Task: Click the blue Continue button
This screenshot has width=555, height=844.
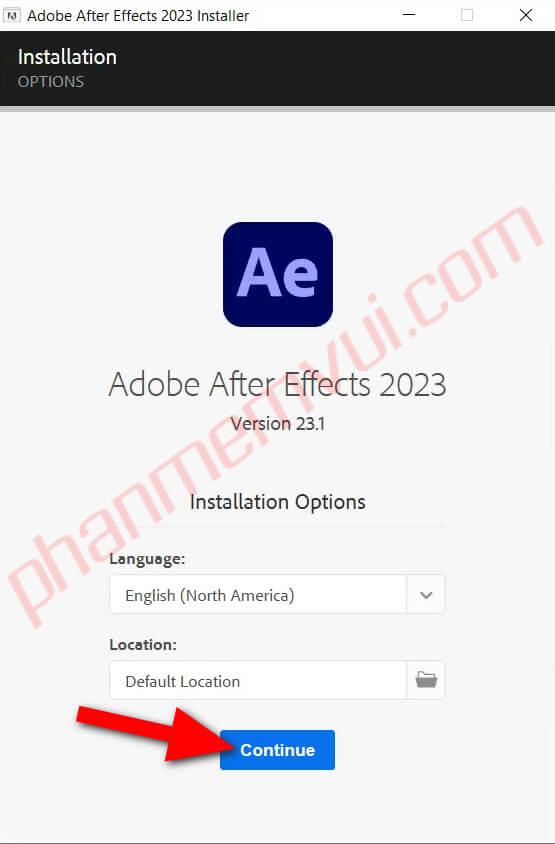Action: pyautogui.click(x=277, y=750)
